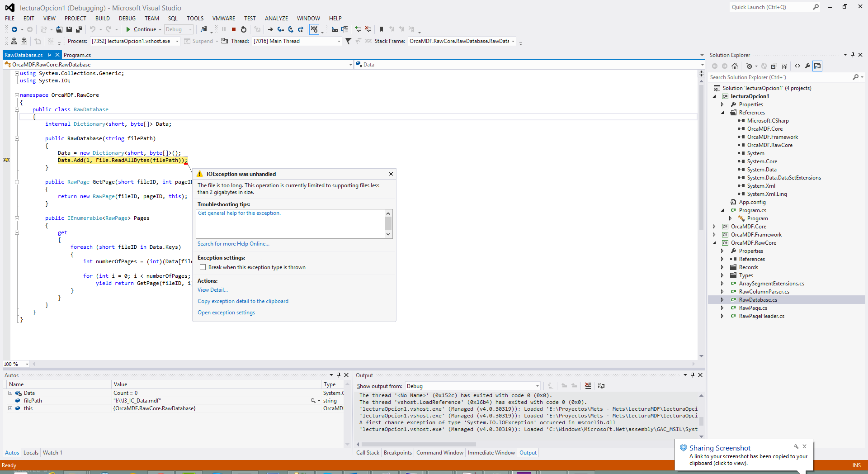The width and height of the screenshot is (868, 474).
Task: Expand the Data variable in Autos
Action: click(10, 393)
